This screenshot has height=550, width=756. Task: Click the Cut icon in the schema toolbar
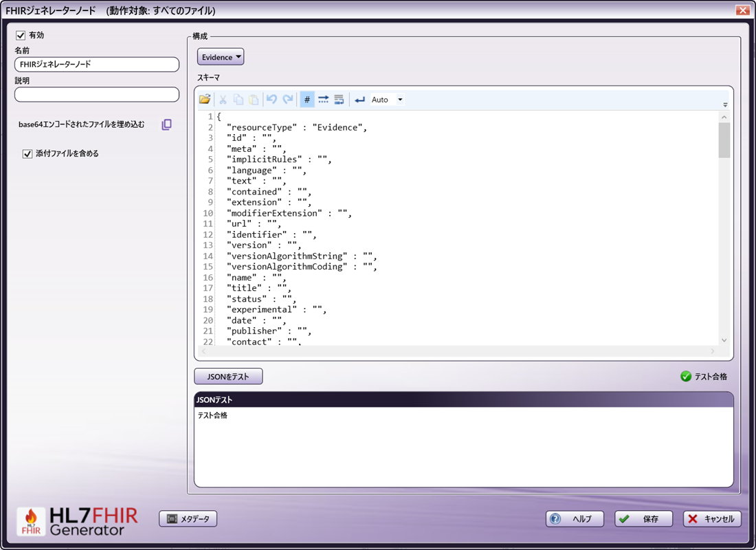(x=222, y=99)
